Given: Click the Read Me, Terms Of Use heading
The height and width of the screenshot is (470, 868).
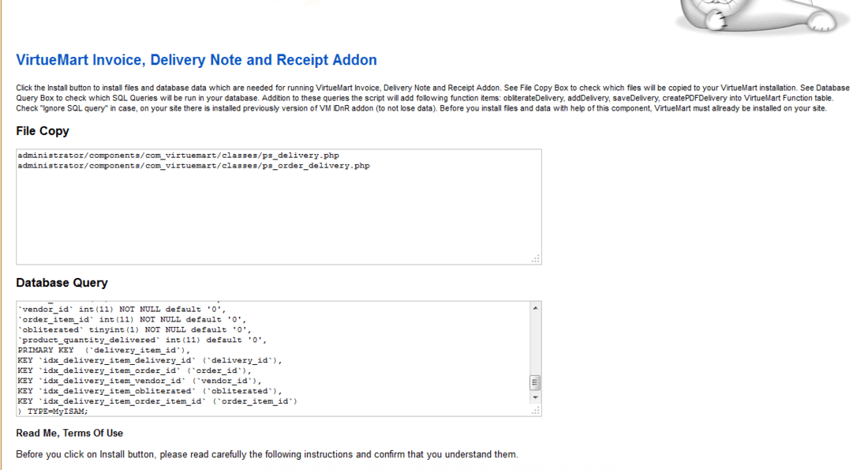Looking at the screenshot, I should pos(69,434).
